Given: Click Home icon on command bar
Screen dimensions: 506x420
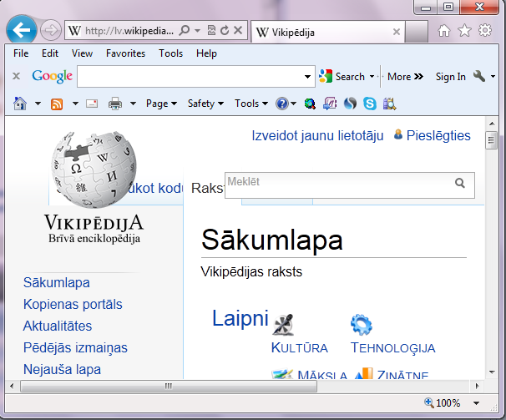Looking at the screenshot, I should (x=20, y=104).
